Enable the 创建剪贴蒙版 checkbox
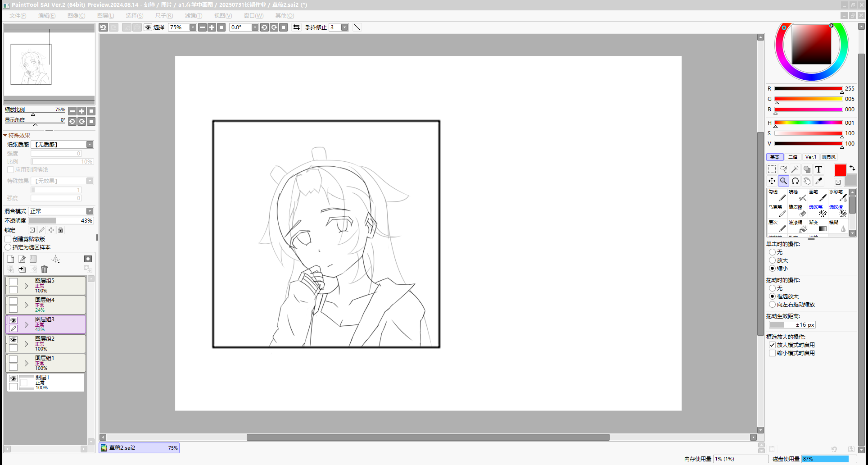This screenshot has width=868, height=465. 8,239
